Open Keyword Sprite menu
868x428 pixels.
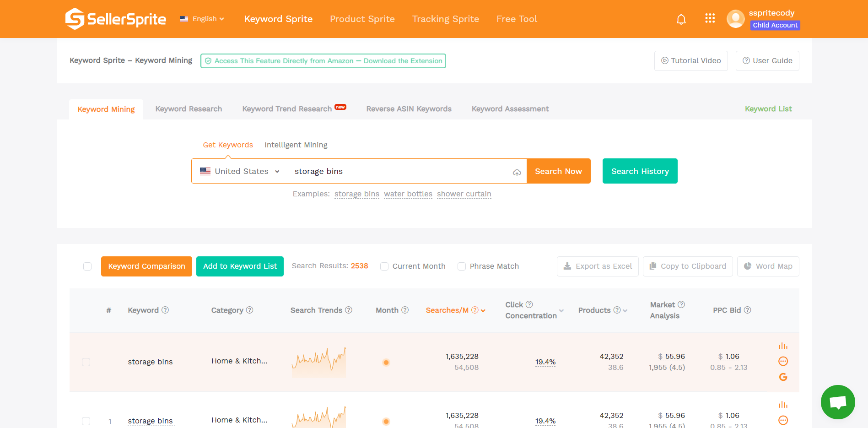coord(278,19)
